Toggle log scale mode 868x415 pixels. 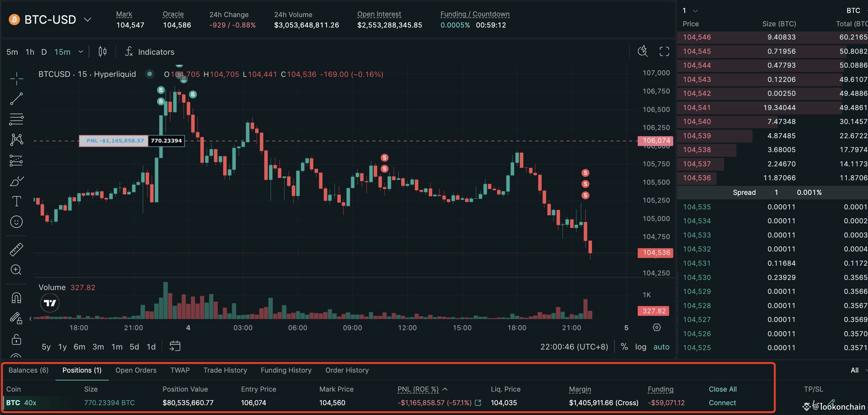641,347
